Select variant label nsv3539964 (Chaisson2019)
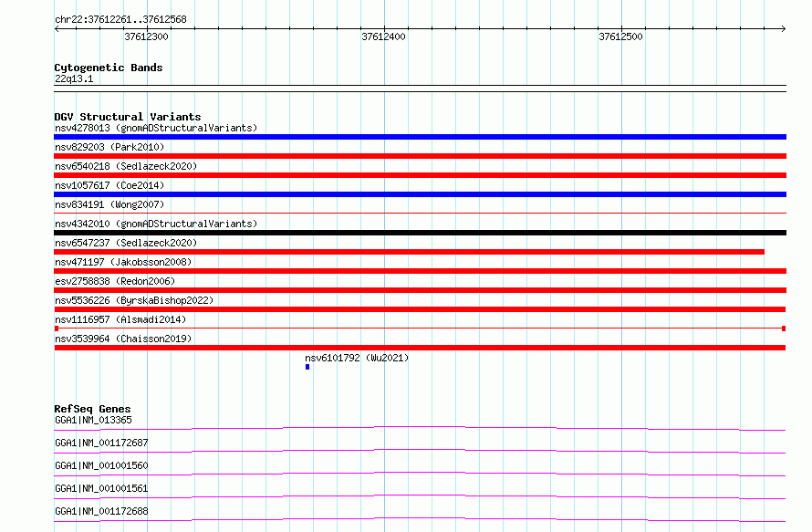 click(x=123, y=339)
